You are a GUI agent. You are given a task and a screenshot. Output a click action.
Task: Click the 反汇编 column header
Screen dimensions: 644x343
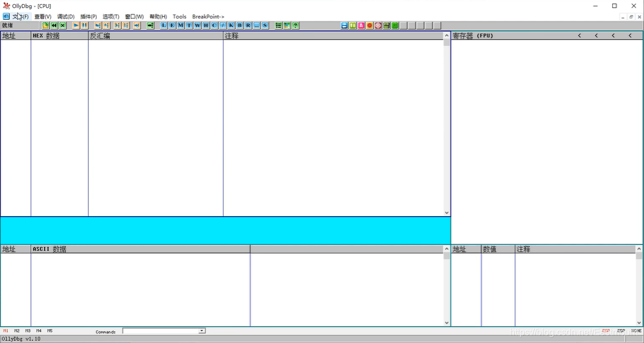pos(156,36)
